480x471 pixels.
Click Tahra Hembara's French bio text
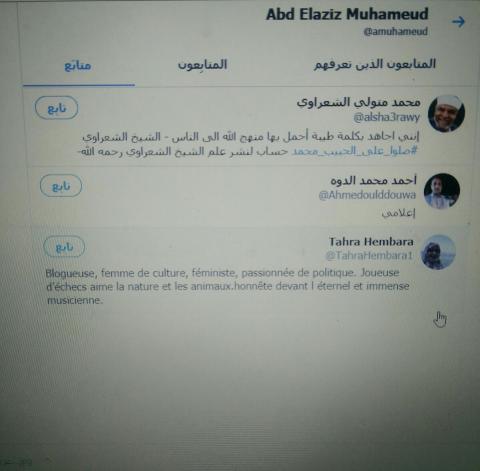click(227, 286)
